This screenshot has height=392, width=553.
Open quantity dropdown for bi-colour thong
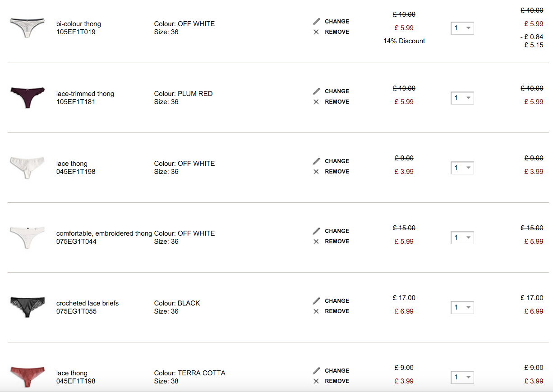click(x=462, y=28)
